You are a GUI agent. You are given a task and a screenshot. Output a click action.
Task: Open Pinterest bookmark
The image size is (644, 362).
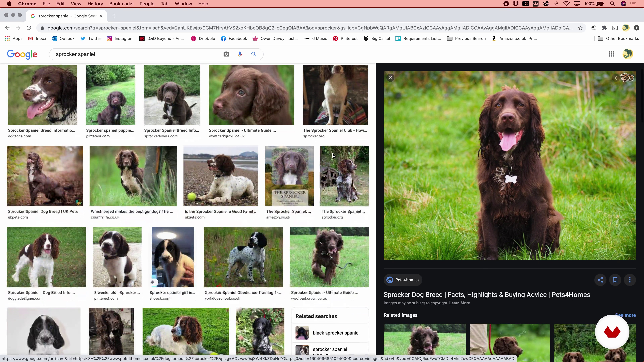click(x=345, y=39)
